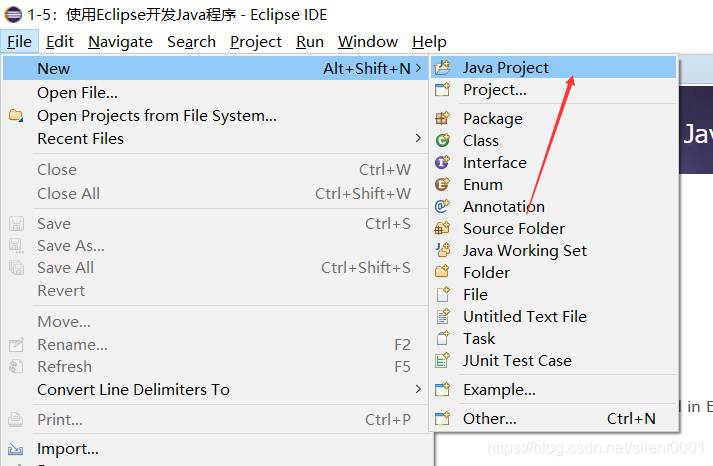Click the Folder icon in New submenu

[x=442, y=272]
